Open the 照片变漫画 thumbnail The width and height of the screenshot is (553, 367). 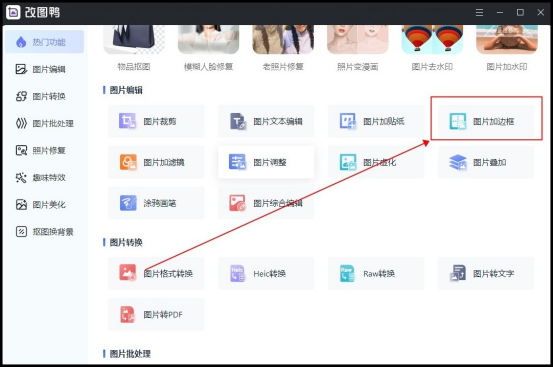click(x=358, y=39)
